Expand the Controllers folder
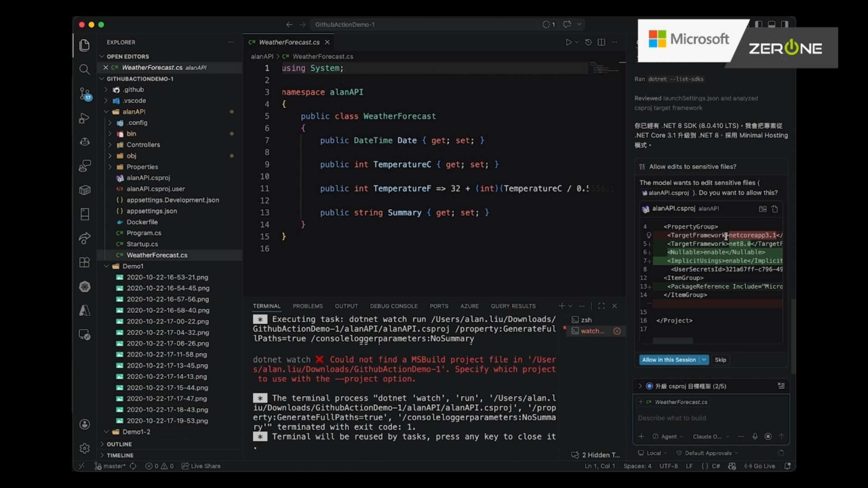The width and height of the screenshot is (868, 488). (x=143, y=145)
